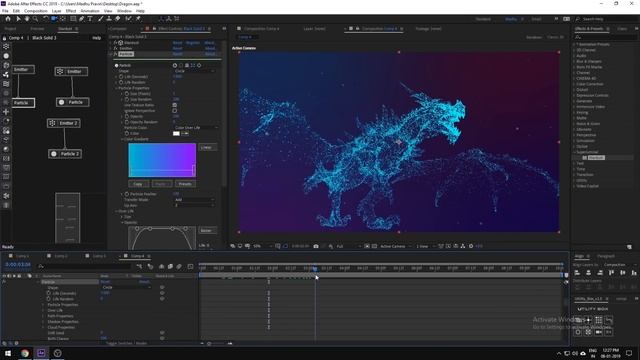Click the lock icon beside Comp 4 in Stardust panel
The width and height of the screenshot is (640, 360).
point(4,38)
